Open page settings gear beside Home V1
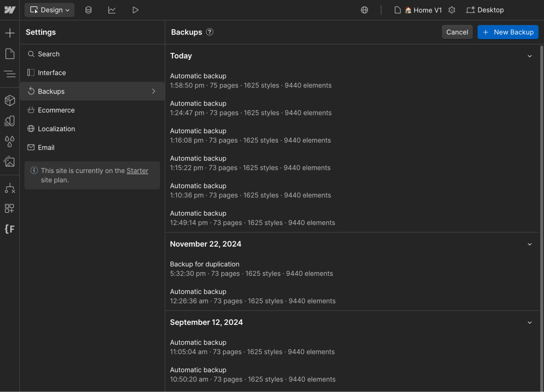The width and height of the screenshot is (544, 392). 452,10
